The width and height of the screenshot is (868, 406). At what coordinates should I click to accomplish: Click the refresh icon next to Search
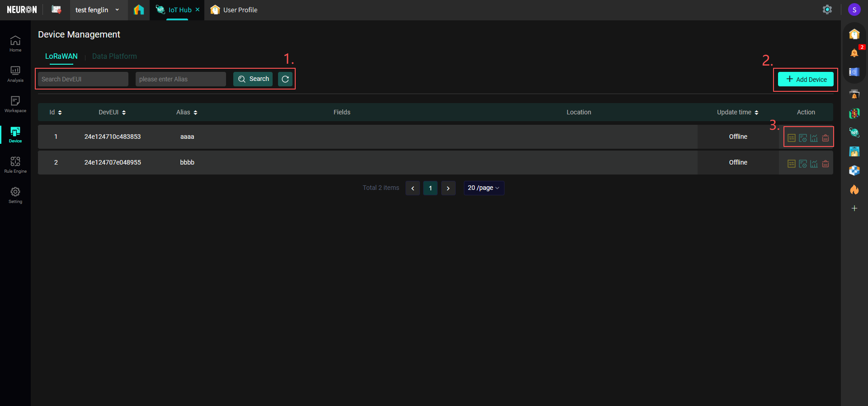point(285,79)
